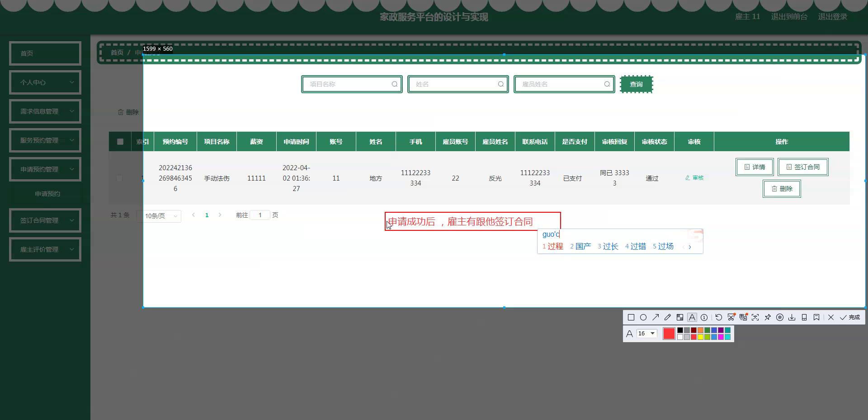
Task: Go to 首页 in the sidebar
Action: [45, 53]
